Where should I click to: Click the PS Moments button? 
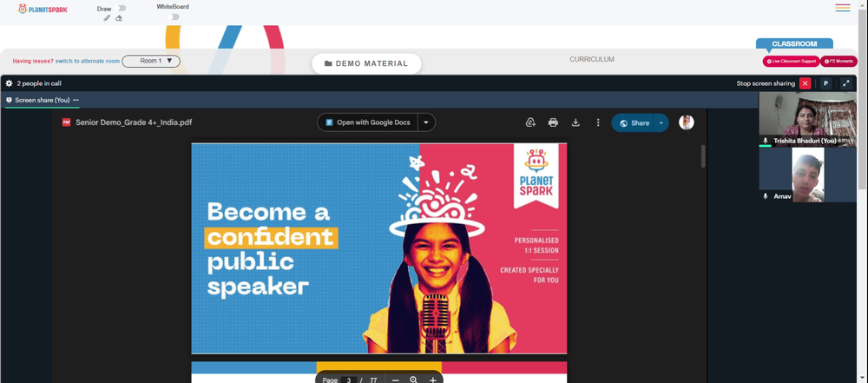838,62
